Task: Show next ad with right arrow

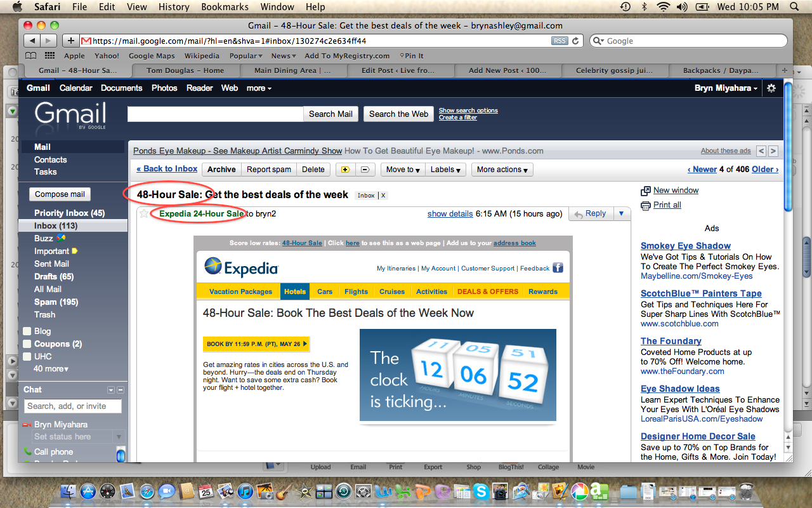Action: [773, 151]
